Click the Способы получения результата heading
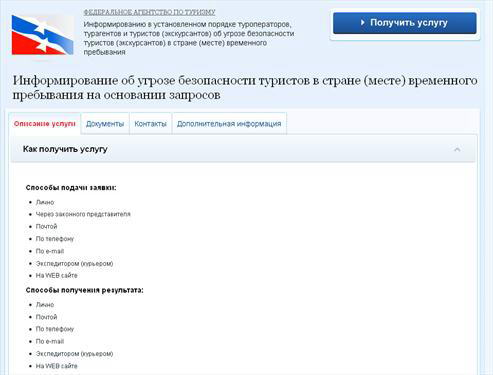This screenshot has width=493, height=375. (x=84, y=290)
